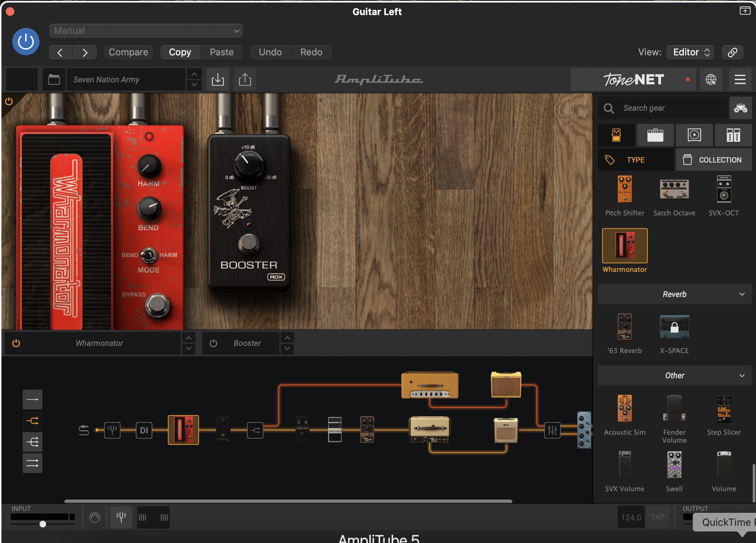756x543 pixels.
Task: Toggle the stomp section power icon
Action: tap(9, 101)
